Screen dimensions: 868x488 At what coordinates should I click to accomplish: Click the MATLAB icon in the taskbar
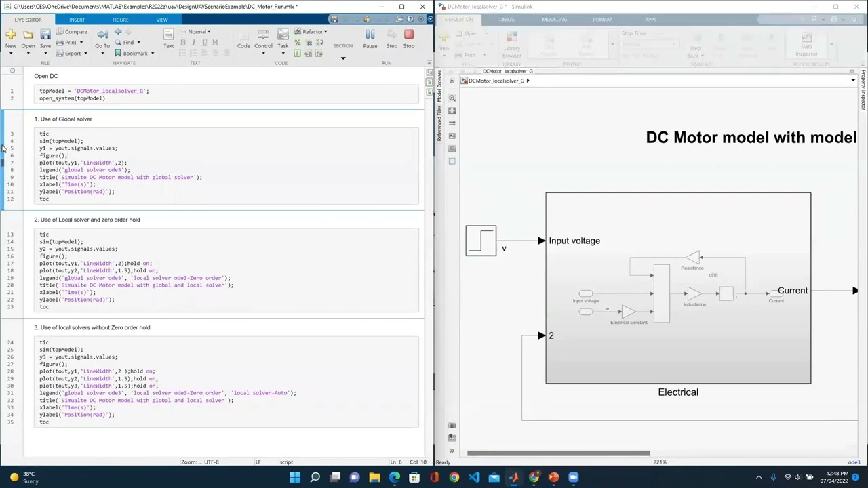(x=514, y=477)
